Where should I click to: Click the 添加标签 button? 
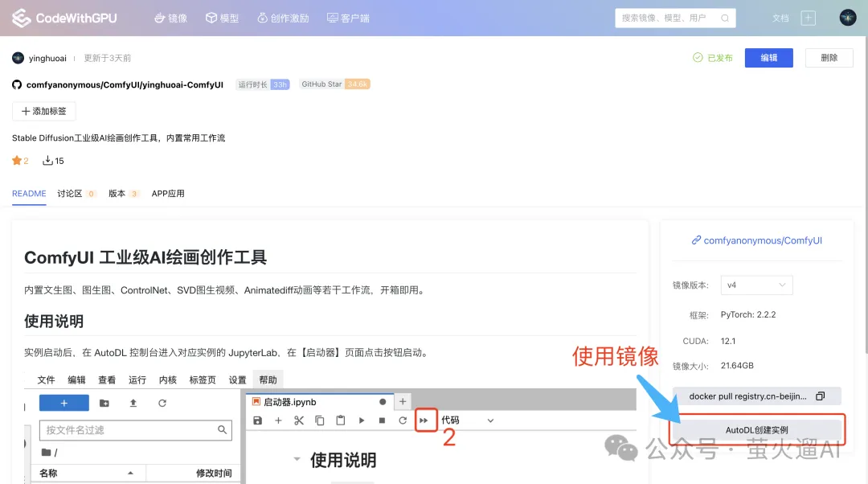pyautogui.click(x=43, y=111)
